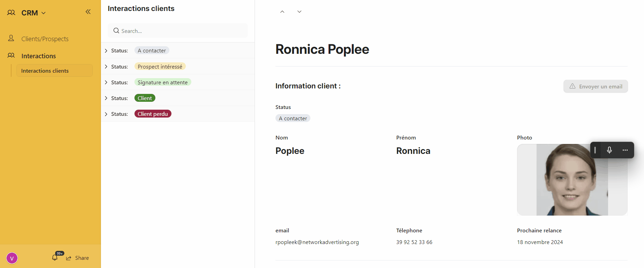This screenshot has height=268, width=644.
Task: Click the user avatar V
Action: [12, 258]
